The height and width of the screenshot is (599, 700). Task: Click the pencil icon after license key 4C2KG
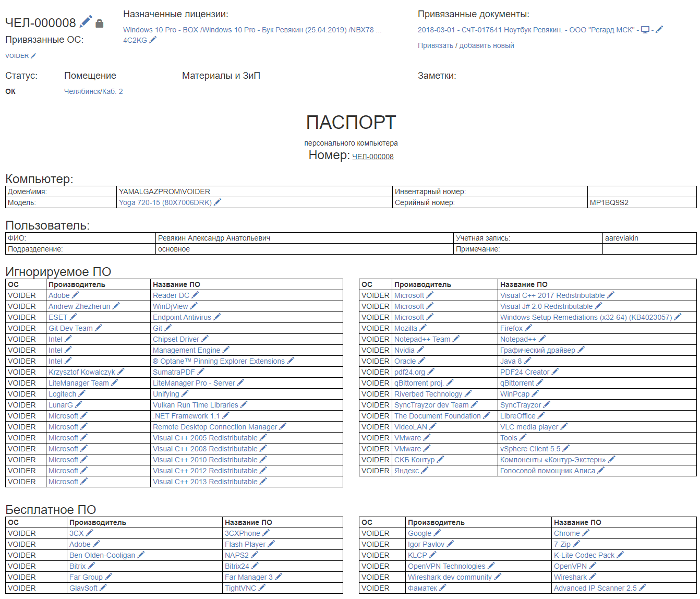[x=153, y=40]
